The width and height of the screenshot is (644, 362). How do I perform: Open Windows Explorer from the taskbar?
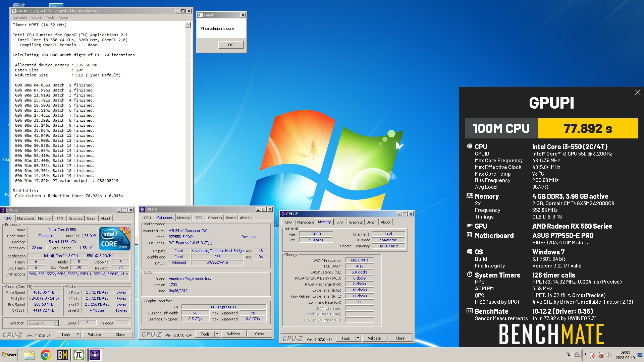click(x=29, y=355)
